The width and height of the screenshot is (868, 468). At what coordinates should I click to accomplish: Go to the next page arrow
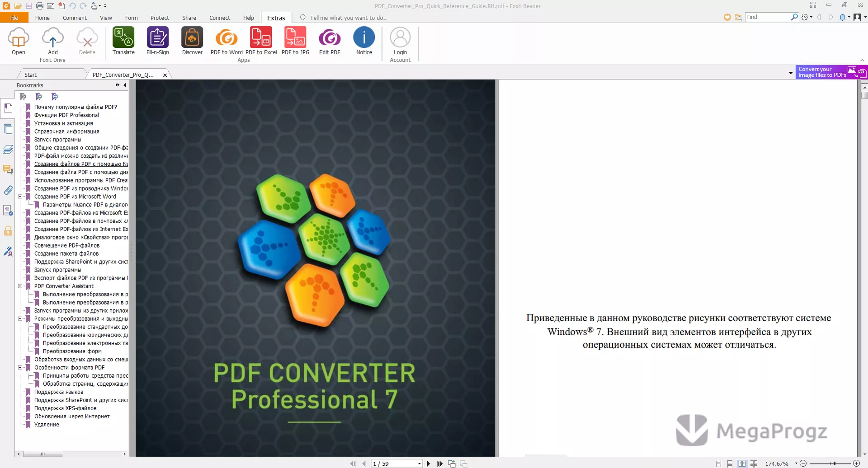pyautogui.click(x=429, y=463)
